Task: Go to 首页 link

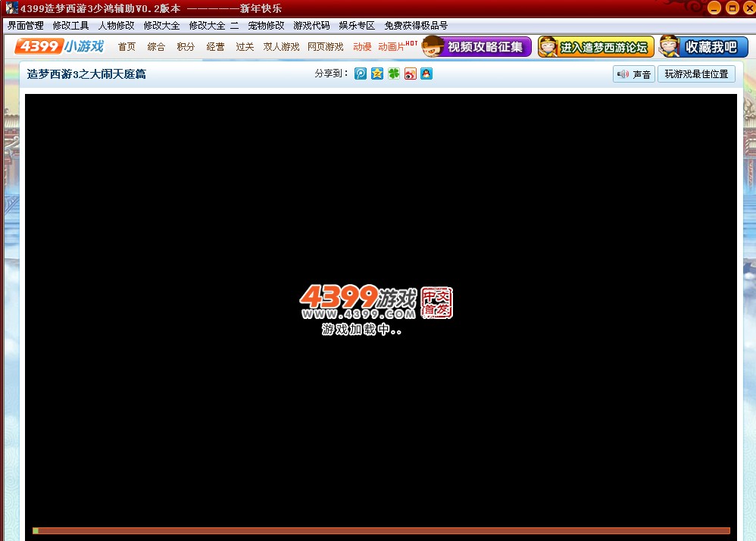Action: (x=127, y=47)
